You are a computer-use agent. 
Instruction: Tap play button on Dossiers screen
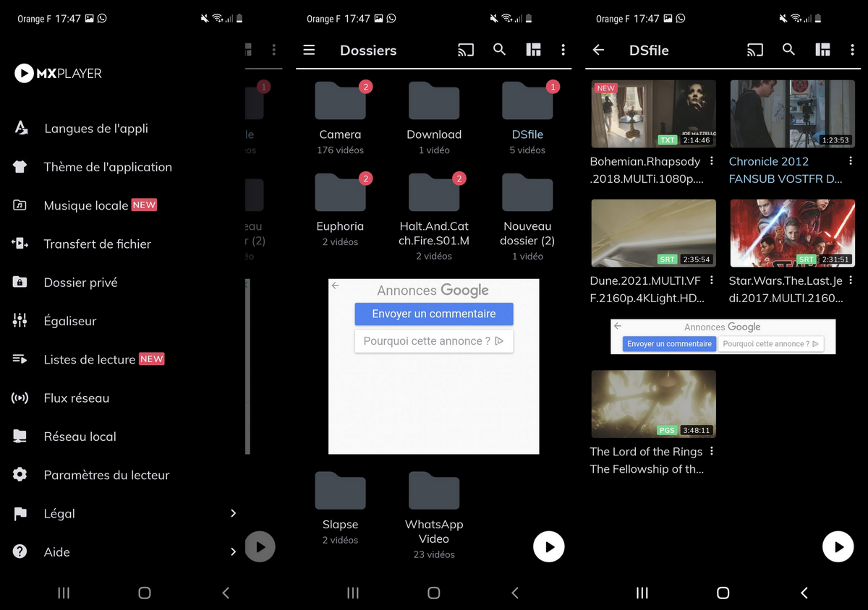(x=549, y=547)
